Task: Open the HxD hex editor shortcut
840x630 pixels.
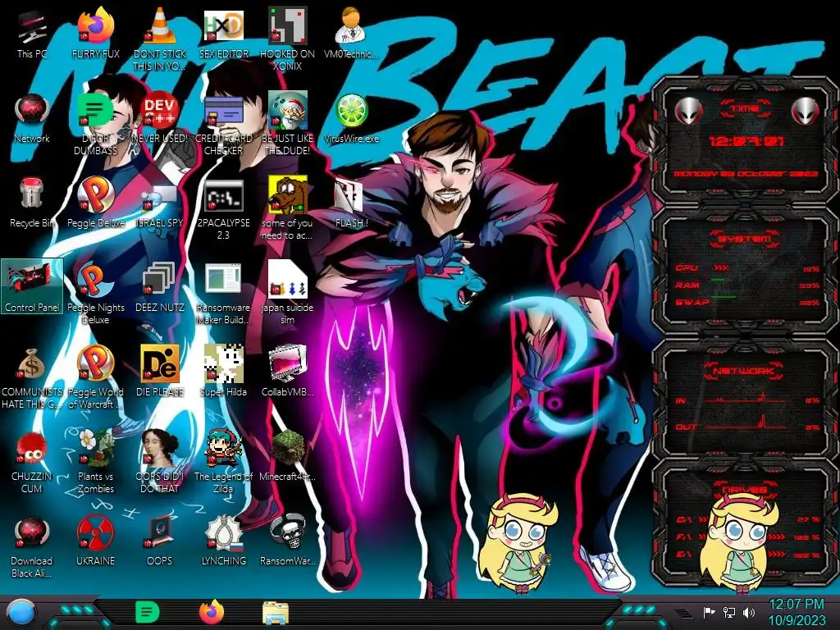Action: 223,34
